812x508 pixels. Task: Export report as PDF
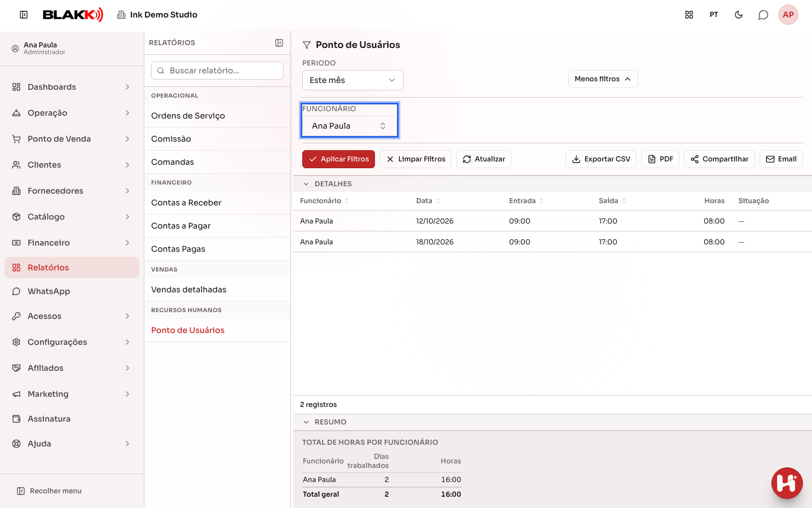(x=660, y=159)
